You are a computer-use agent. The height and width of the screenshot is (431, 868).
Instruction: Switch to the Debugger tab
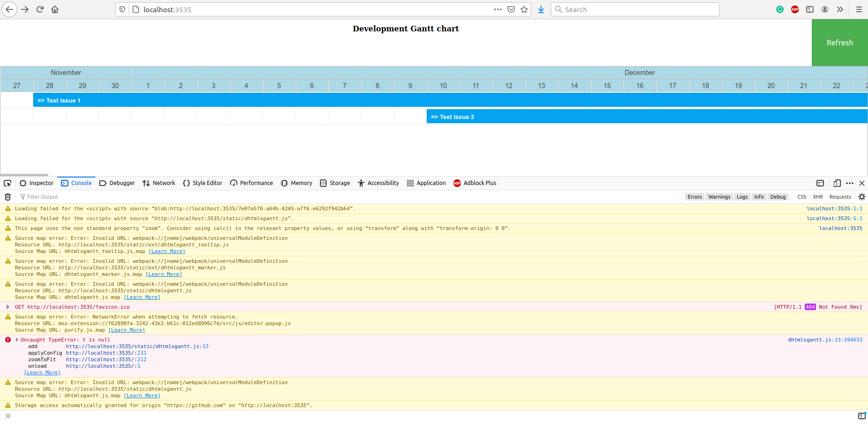117,183
